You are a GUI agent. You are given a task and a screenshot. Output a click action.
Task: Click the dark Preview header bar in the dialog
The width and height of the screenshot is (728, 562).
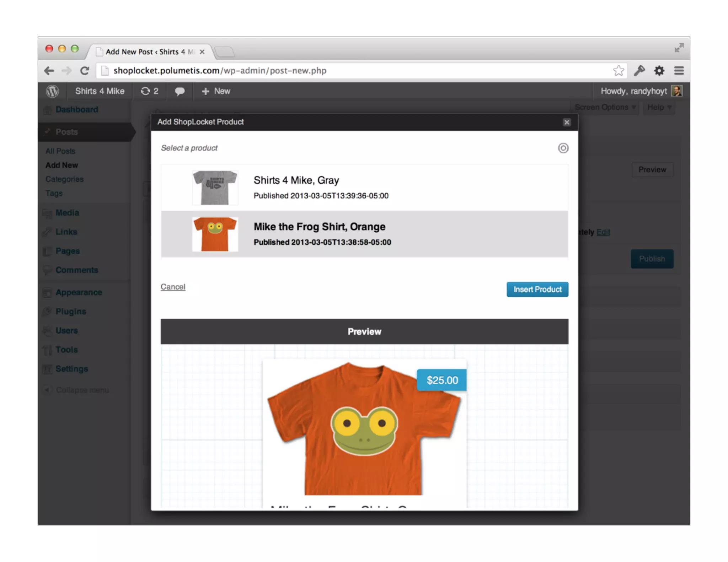pos(364,331)
